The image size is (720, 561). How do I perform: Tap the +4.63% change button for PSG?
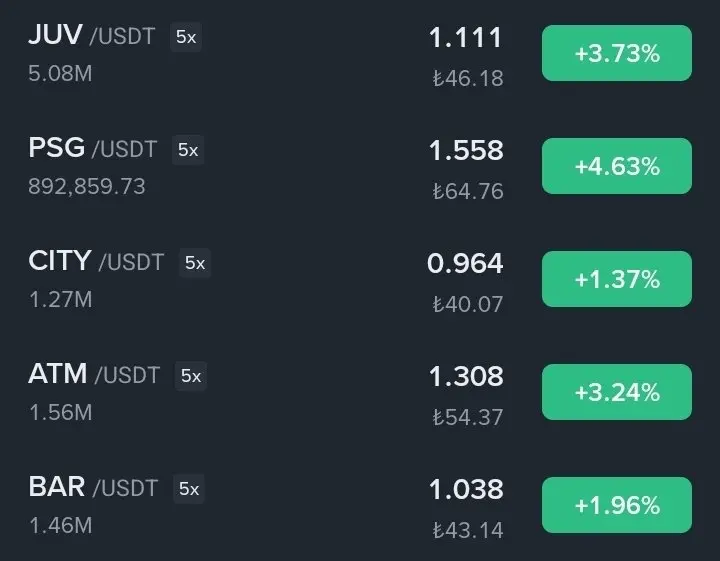[x=617, y=166]
